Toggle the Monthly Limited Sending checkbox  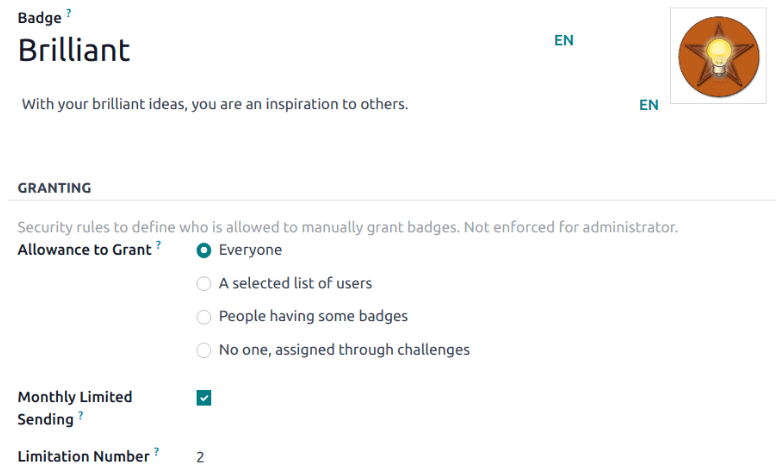point(204,398)
